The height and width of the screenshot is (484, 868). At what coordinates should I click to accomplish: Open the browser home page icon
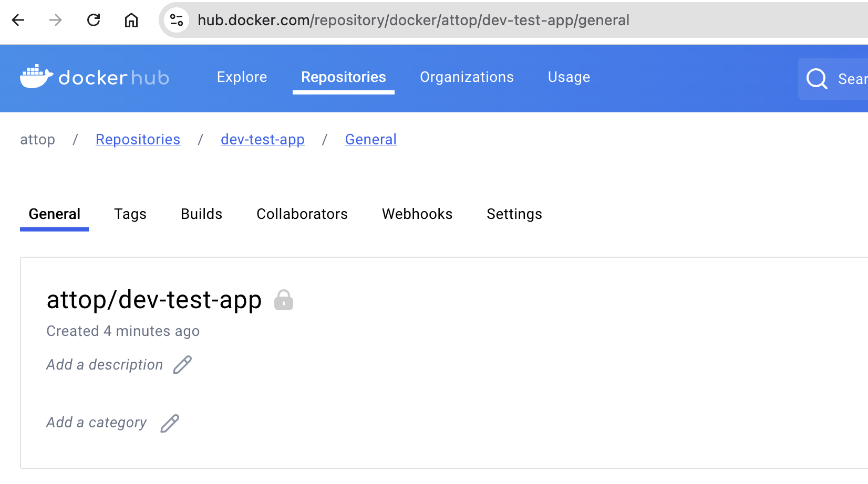131,20
